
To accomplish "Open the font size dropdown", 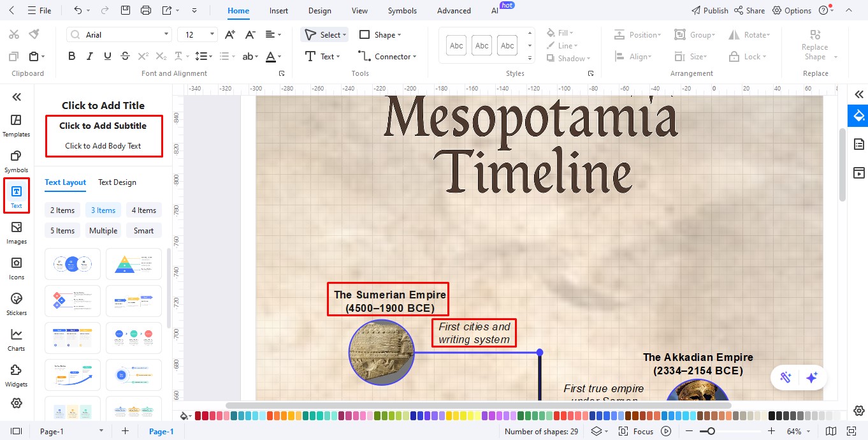I will (x=211, y=34).
